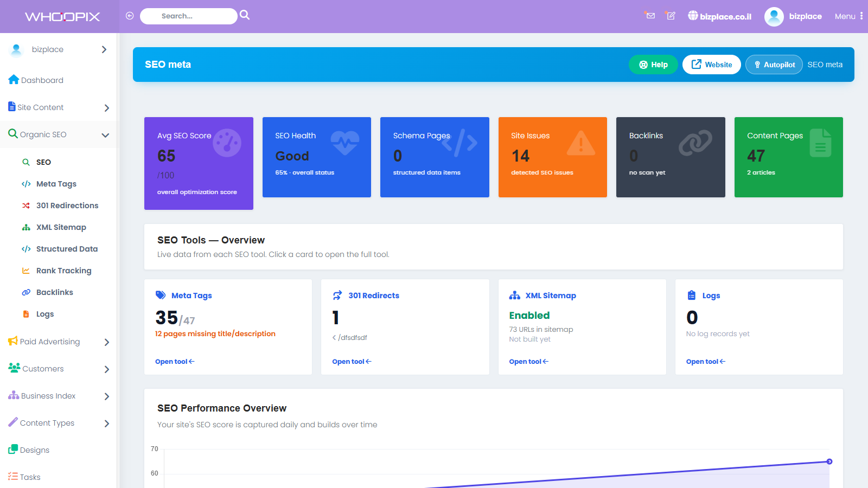
Task: Click the Dashboard home icon in sidebar
Action: coord(14,80)
